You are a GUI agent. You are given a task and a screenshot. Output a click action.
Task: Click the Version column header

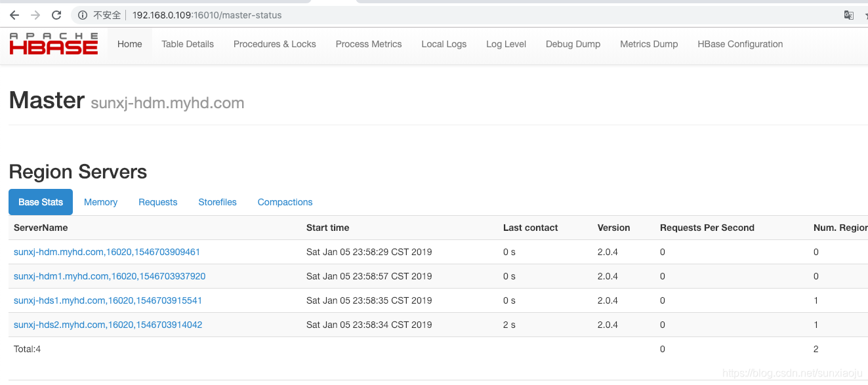[x=613, y=228]
